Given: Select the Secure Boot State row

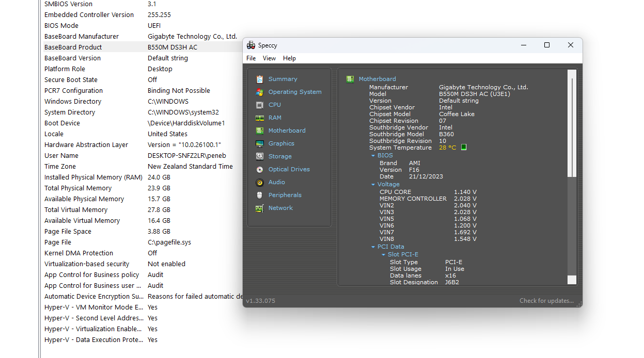Looking at the screenshot, I should (142, 79).
